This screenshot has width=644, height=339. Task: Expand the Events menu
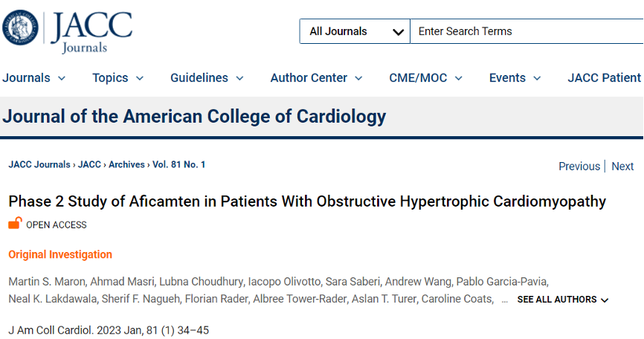(515, 77)
